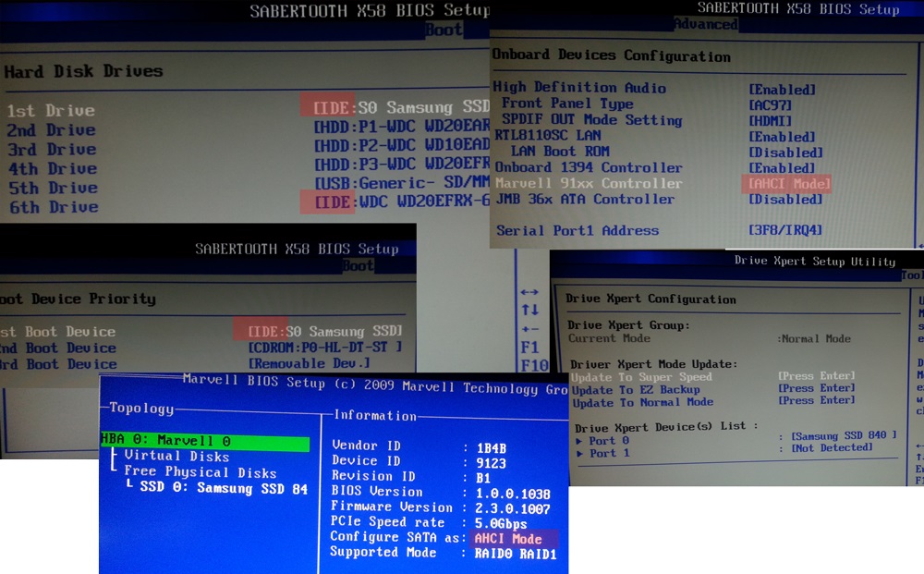Toggle the JMB 36x ATA Controller

[784, 199]
